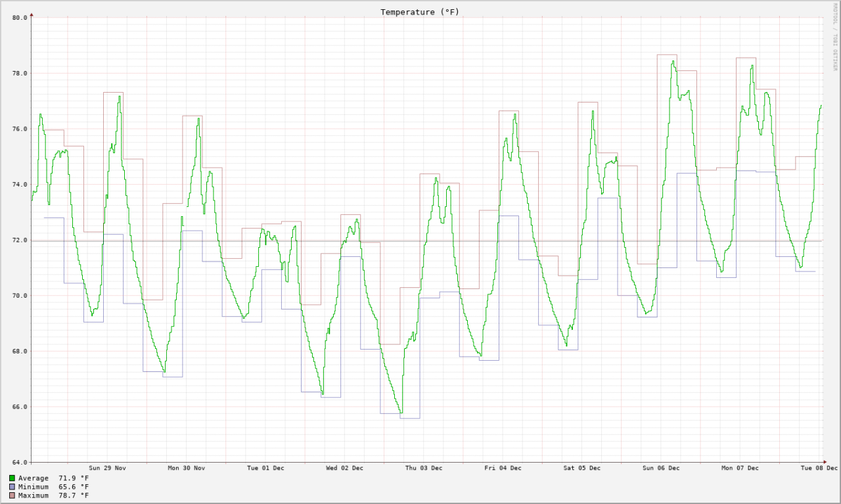This screenshot has height=504, width=841.
Task: Click the Thu 03 Dec date label
Action: pos(424,468)
